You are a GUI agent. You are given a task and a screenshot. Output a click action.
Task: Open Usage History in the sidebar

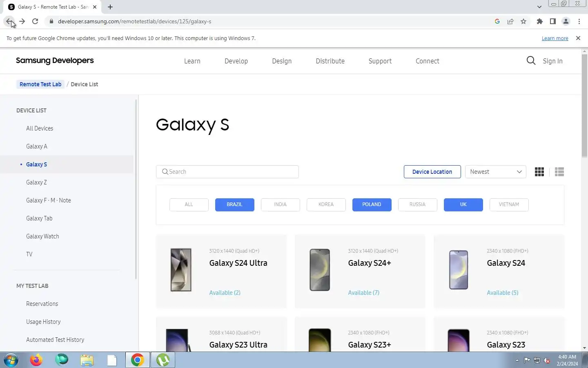point(43,322)
